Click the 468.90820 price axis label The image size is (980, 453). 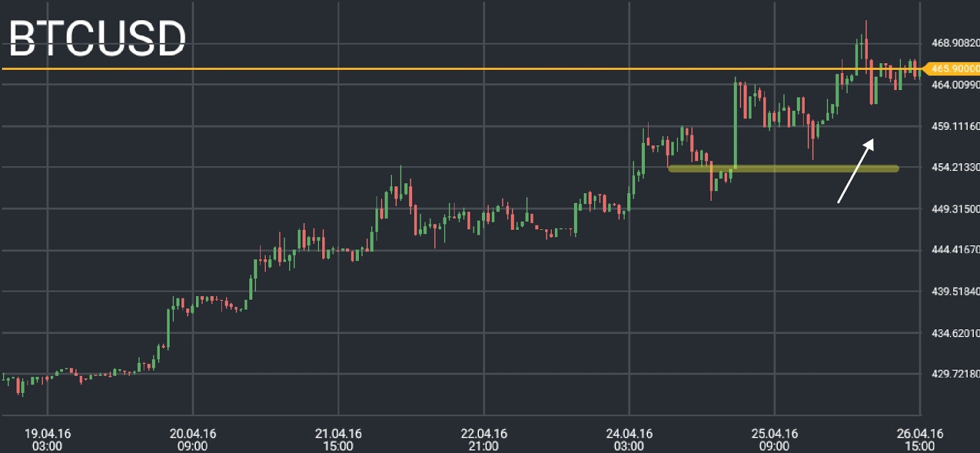click(x=956, y=43)
